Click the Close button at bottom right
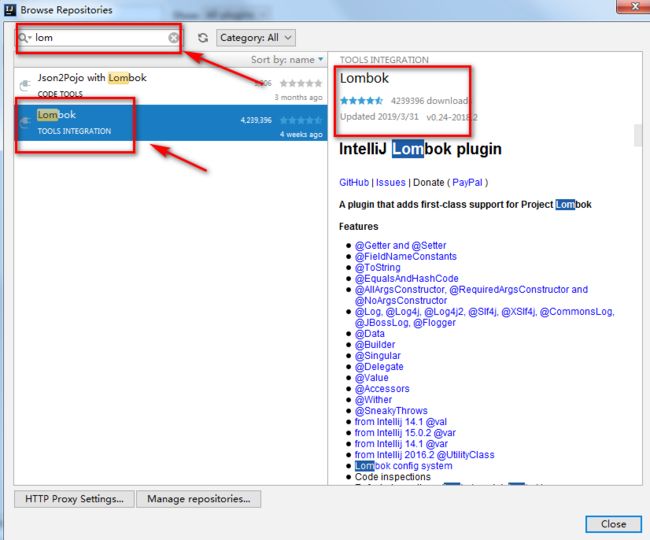The width and height of the screenshot is (650, 540). click(x=614, y=524)
